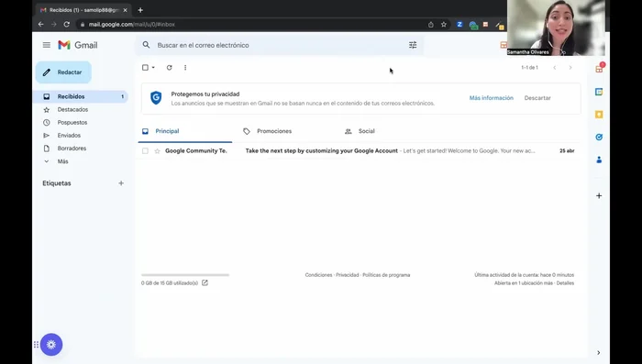Click the 25 abr date text

pos(567,151)
